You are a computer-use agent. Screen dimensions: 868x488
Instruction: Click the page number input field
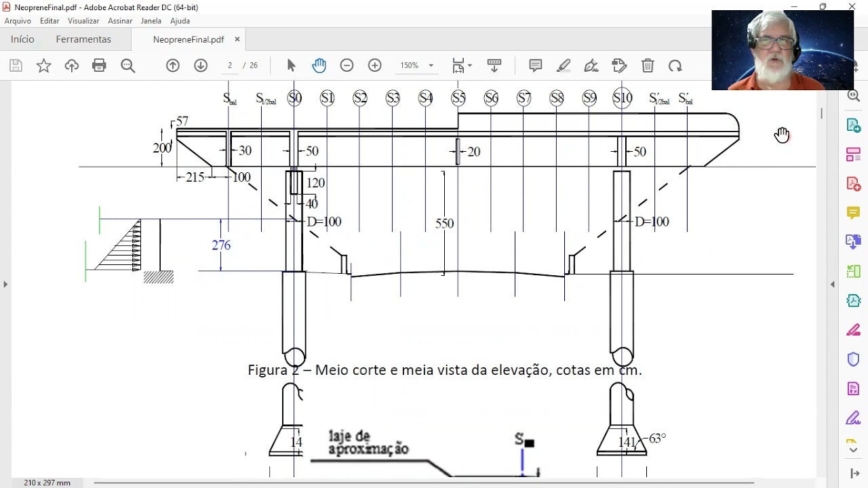tap(230, 66)
